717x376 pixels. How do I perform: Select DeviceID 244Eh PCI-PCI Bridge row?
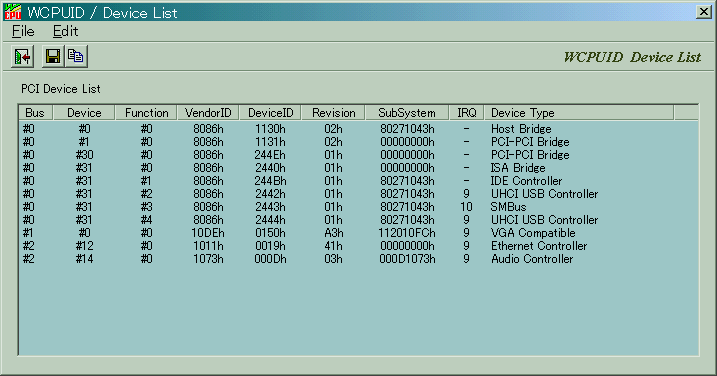pos(358,155)
